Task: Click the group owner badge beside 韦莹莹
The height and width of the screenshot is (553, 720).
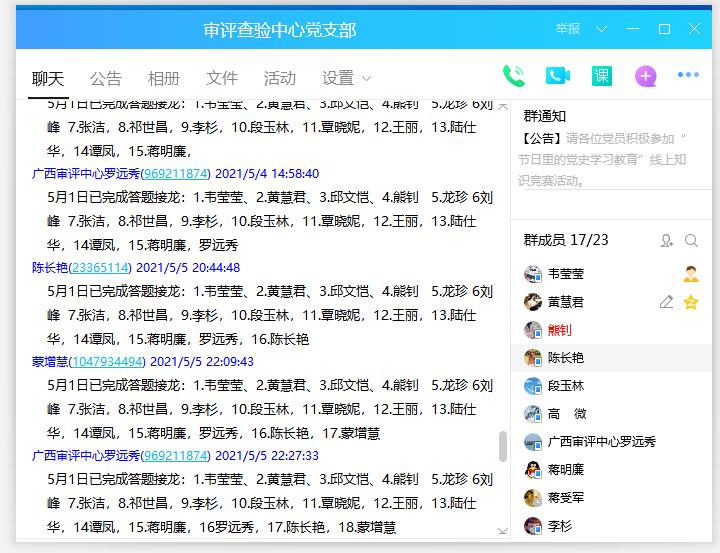Action: point(691,274)
